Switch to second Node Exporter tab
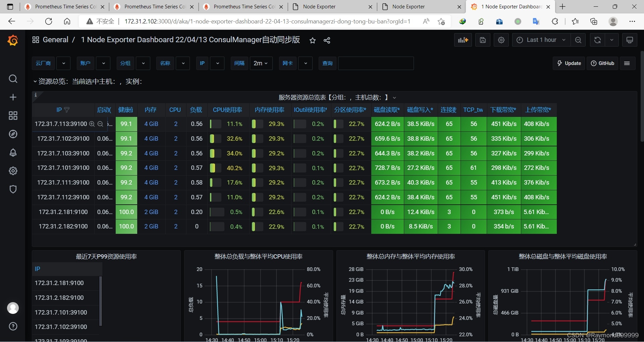Image resolution: width=644 pixels, height=342 pixels. 422,7
